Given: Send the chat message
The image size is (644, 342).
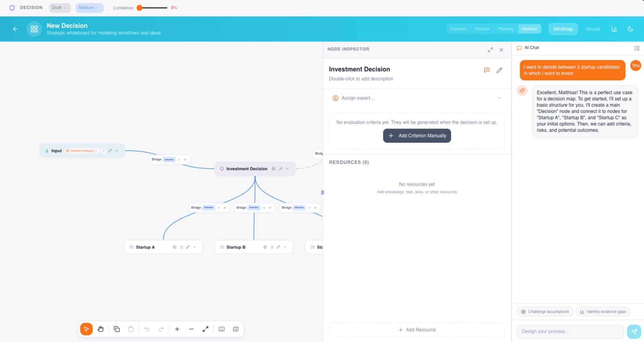Looking at the screenshot, I should [634, 332].
